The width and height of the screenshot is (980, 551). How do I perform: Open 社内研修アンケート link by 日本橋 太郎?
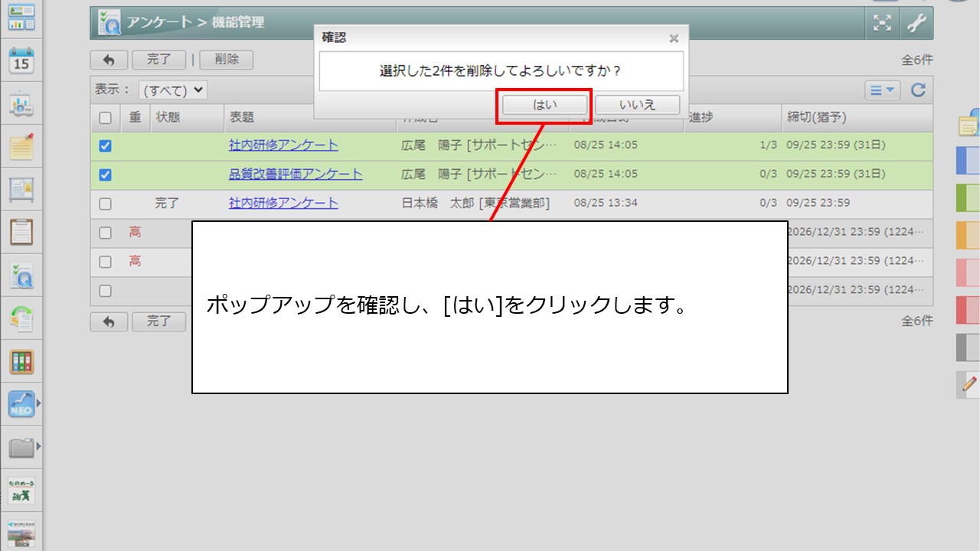pyautogui.click(x=283, y=204)
